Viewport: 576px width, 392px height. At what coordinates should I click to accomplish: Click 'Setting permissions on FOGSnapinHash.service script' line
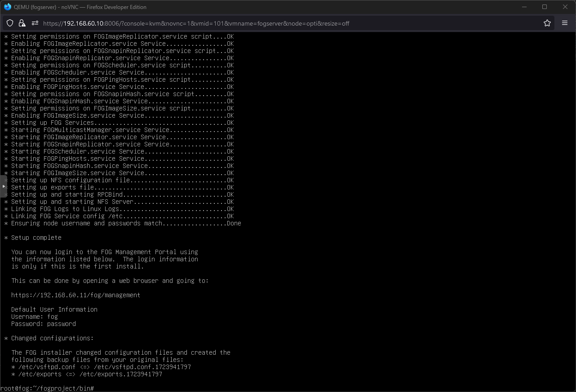119,94
